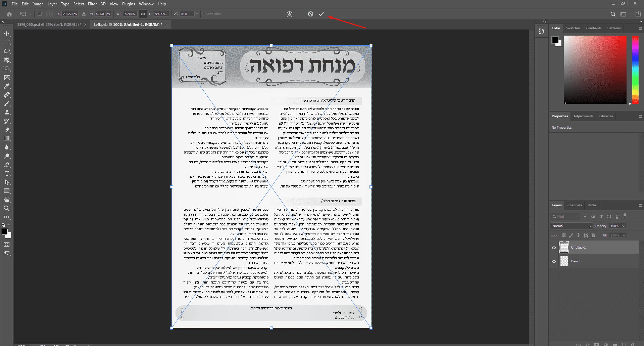
Task: Toggle the reference point checkbox
Action: click(x=40, y=14)
